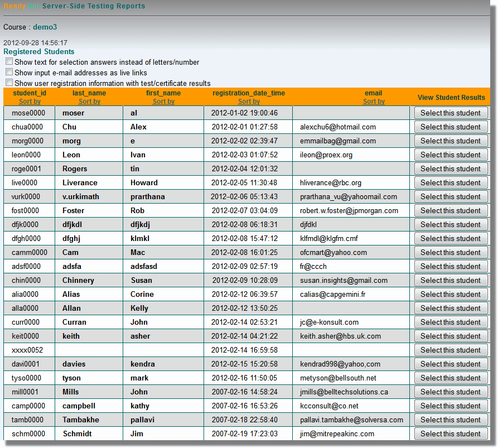This screenshot has height=448, width=498.
Task: Select this student for adsf0000
Action: point(451,266)
